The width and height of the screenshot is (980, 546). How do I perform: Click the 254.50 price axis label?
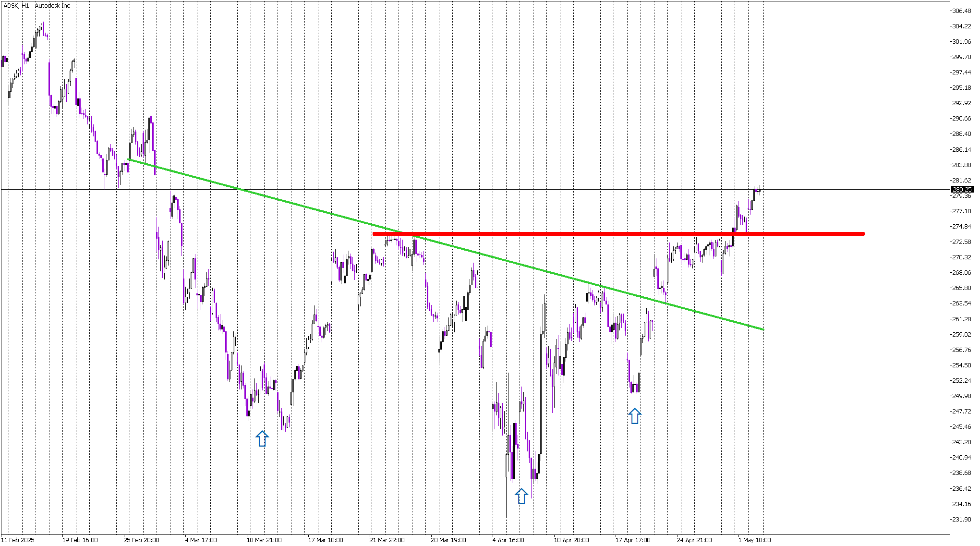coord(962,365)
